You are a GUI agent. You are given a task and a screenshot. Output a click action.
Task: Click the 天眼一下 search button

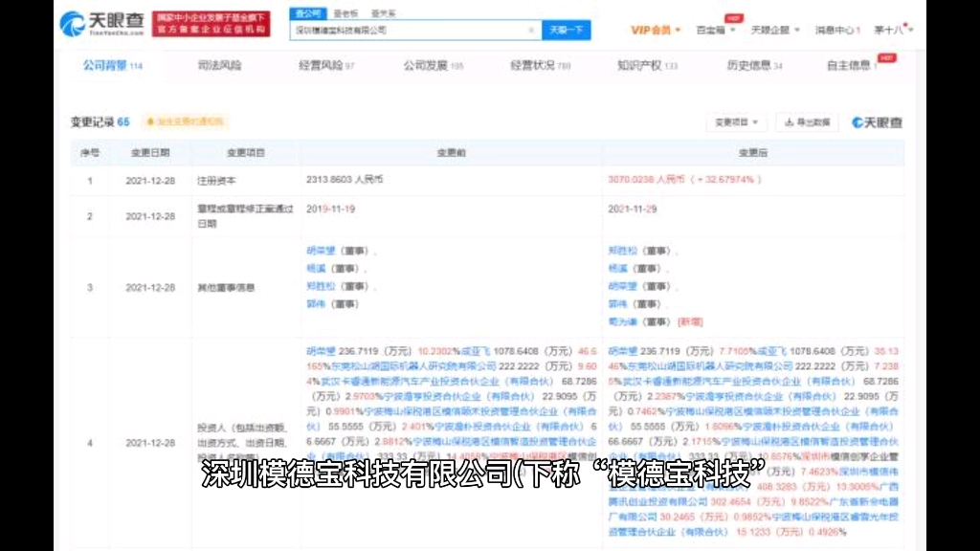click(567, 30)
